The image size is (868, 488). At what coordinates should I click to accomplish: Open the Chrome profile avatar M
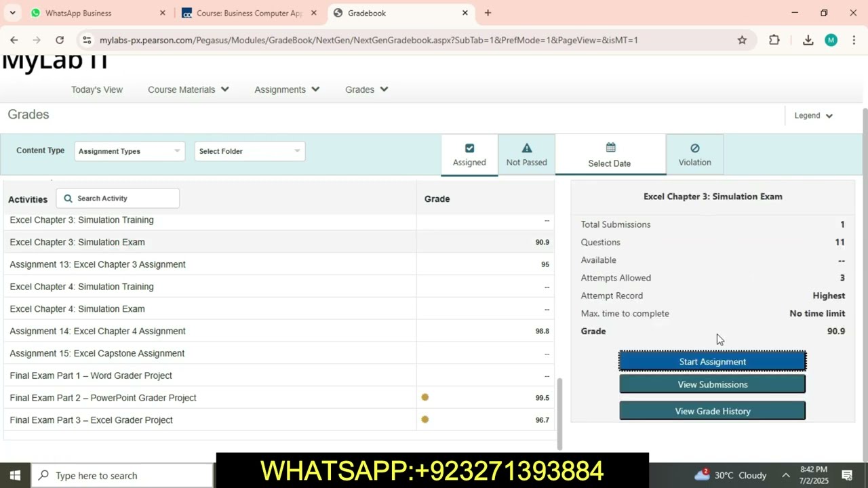coord(831,40)
